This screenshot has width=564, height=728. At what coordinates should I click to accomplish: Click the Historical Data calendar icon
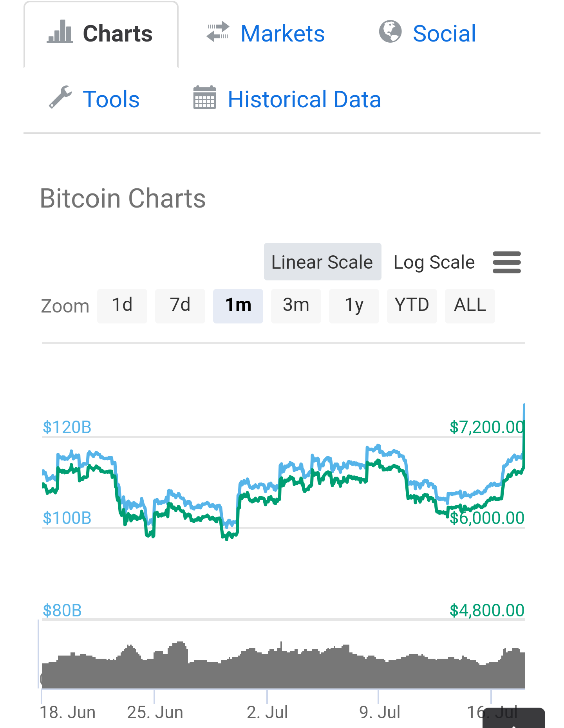tap(204, 97)
